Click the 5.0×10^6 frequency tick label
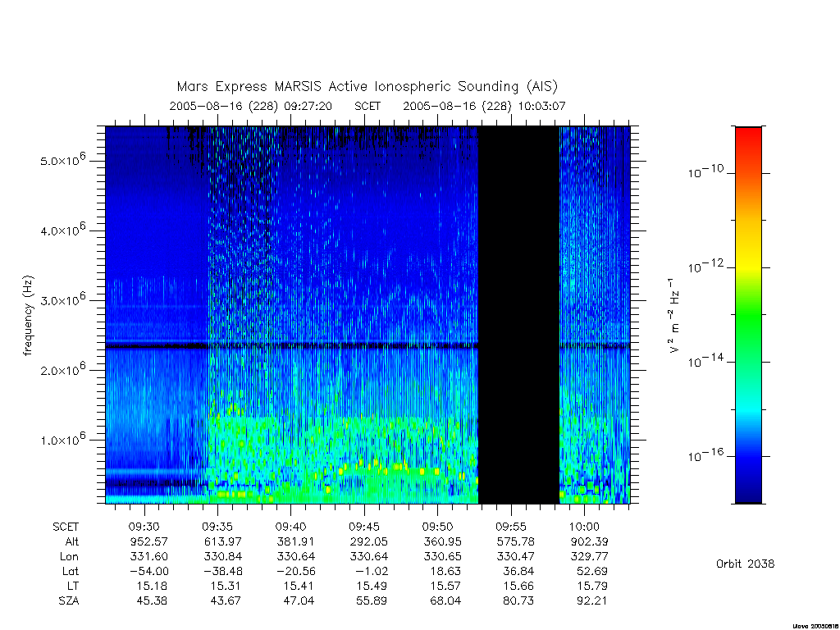Viewport: 840px width, 630px height. point(62,159)
